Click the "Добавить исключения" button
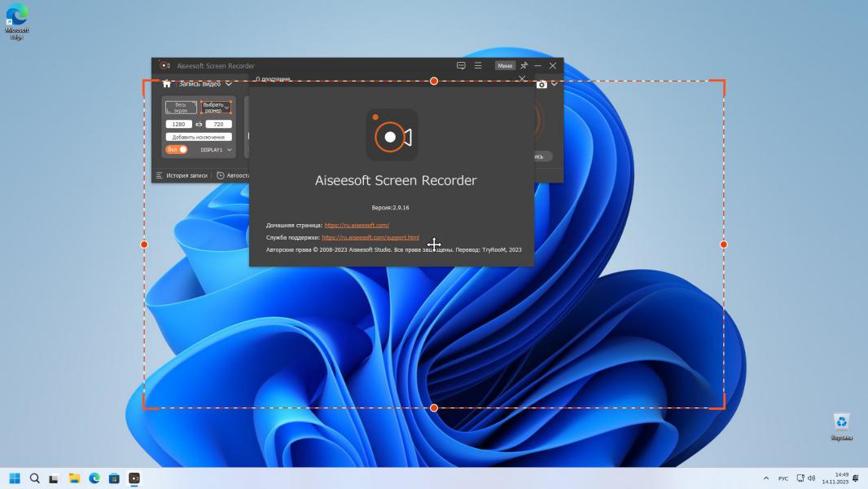868x489 pixels. tap(199, 137)
